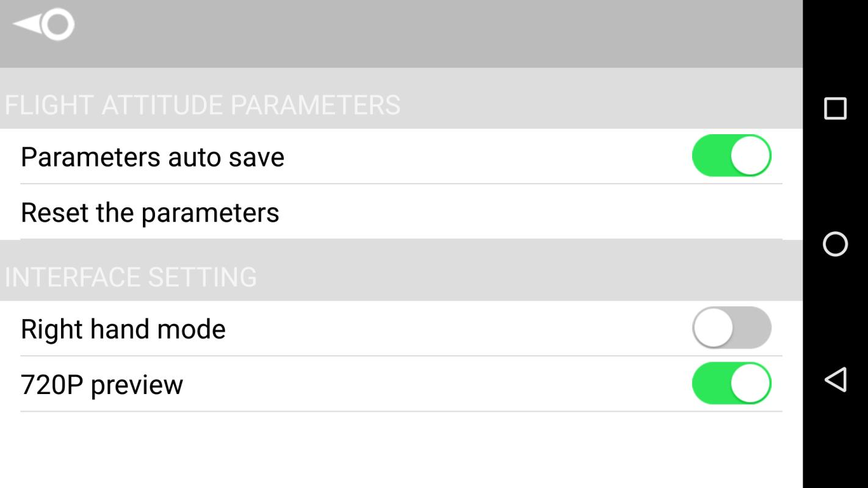
Task: Tap the "Right hand mode" label text
Action: [x=123, y=329]
